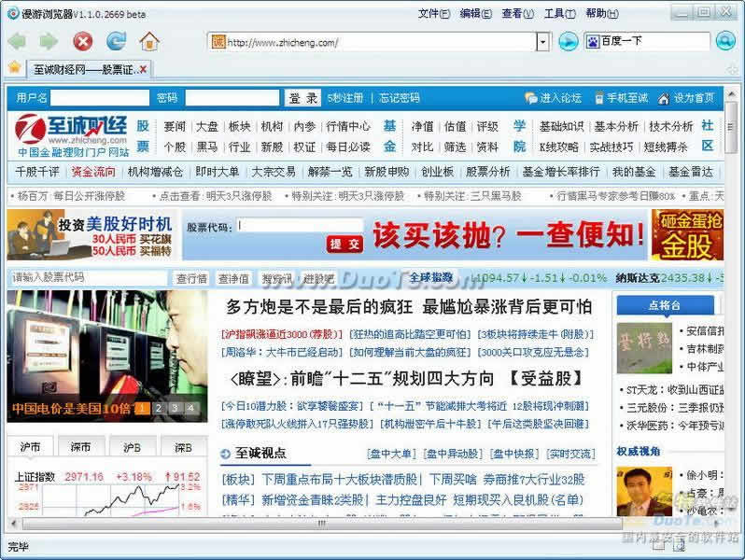Viewport: 745px width, 560px height.
Task: Click the blue Go arrow beside address bar
Action: click(x=568, y=42)
